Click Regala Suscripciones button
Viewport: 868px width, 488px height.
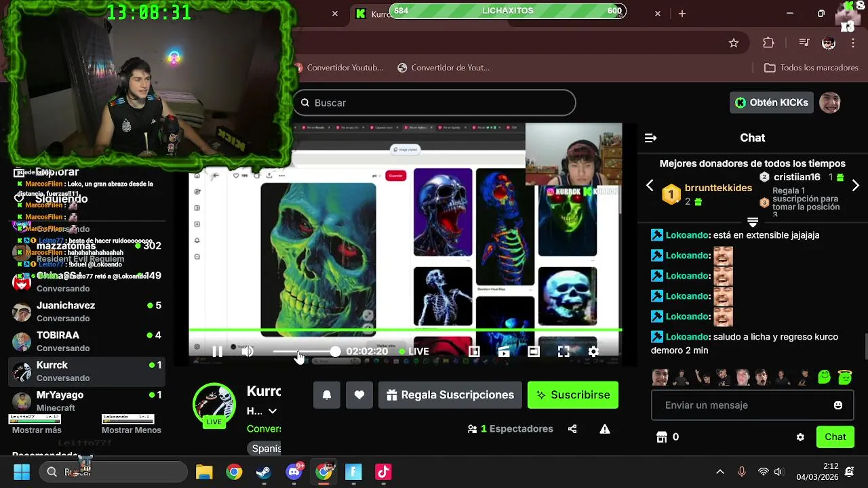point(450,395)
